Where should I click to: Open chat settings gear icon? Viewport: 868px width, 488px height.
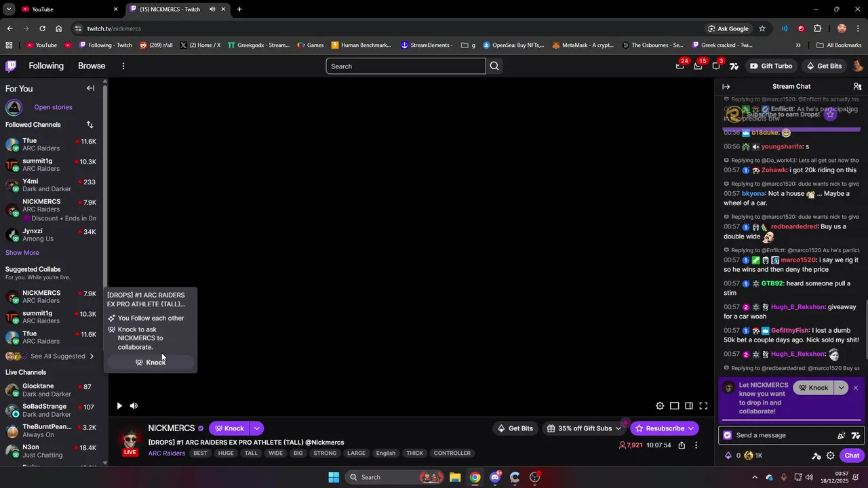click(830, 455)
